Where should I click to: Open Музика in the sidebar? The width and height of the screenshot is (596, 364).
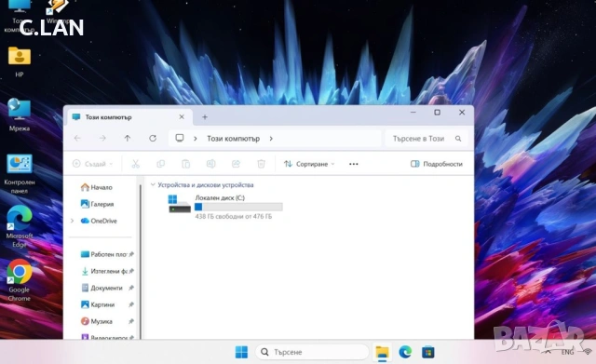[x=97, y=321]
